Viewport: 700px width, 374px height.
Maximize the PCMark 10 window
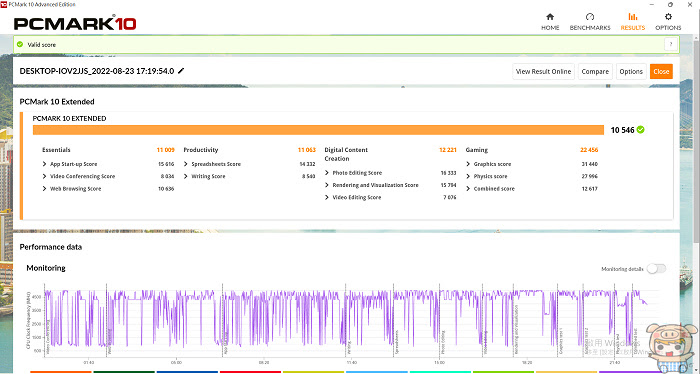670,4
